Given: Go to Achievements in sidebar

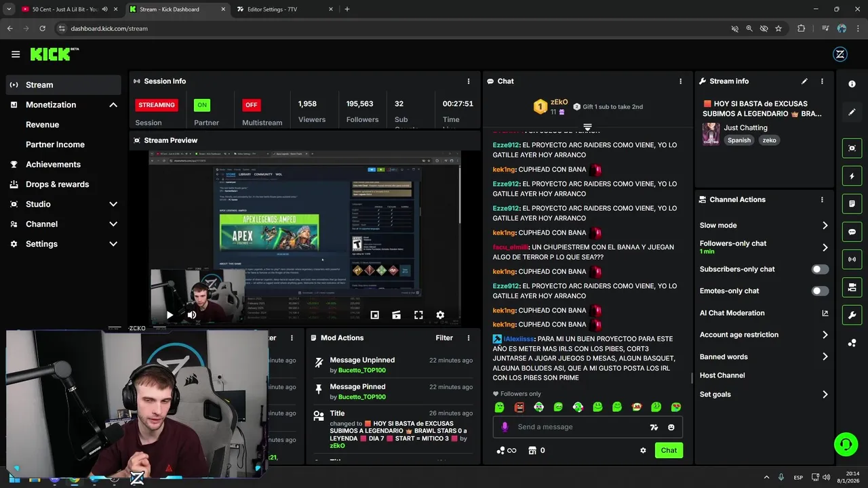Looking at the screenshot, I should [x=53, y=165].
